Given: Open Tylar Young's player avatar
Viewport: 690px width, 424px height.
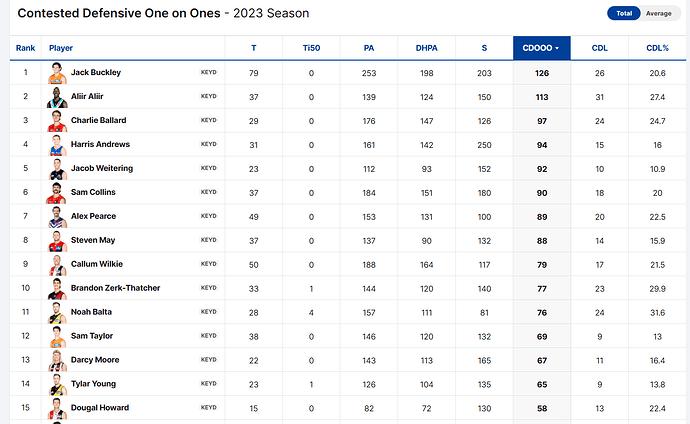Looking at the screenshot, I should point(57,385).
